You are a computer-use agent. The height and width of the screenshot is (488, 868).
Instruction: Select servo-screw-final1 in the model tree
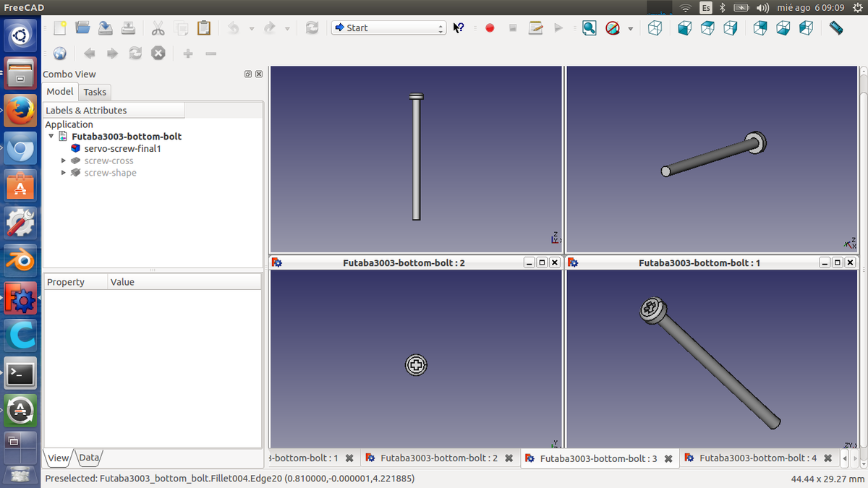click(122, 148)
